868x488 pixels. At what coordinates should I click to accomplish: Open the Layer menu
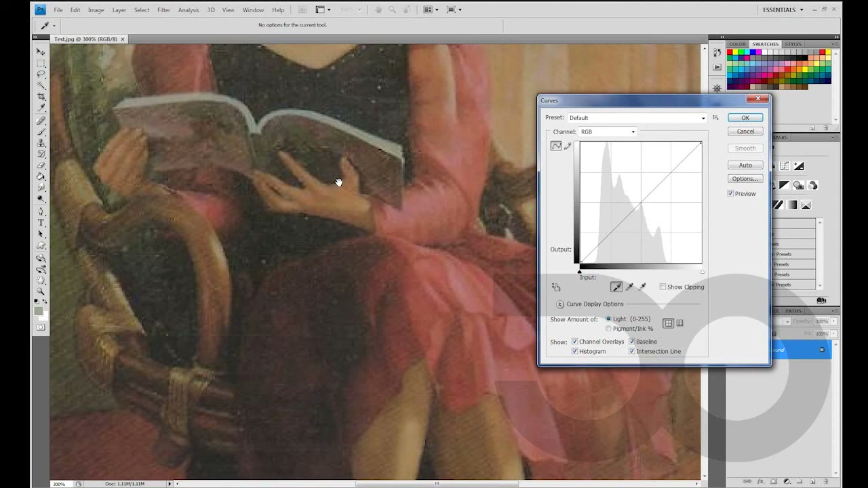(119, 10)
